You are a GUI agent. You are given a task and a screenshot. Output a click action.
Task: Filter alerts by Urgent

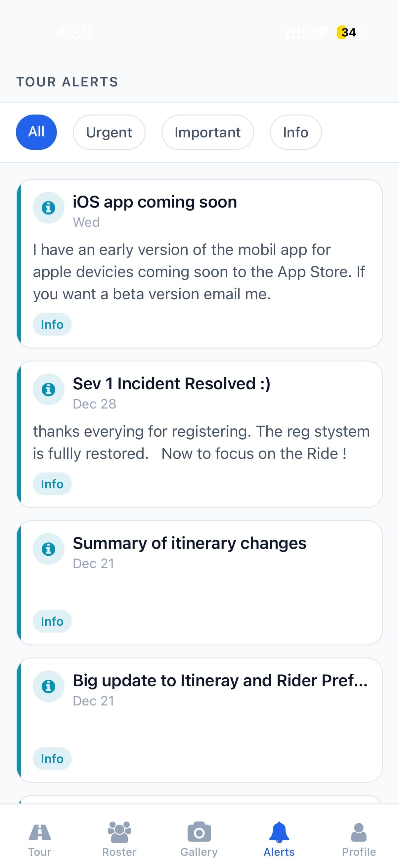(x=109, y=132)
